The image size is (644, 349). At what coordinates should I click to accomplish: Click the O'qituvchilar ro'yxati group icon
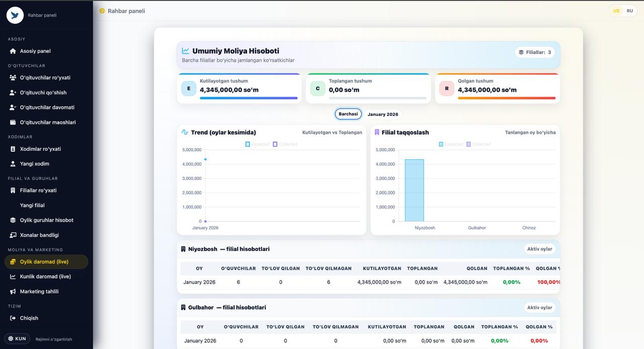coord(13,78)
